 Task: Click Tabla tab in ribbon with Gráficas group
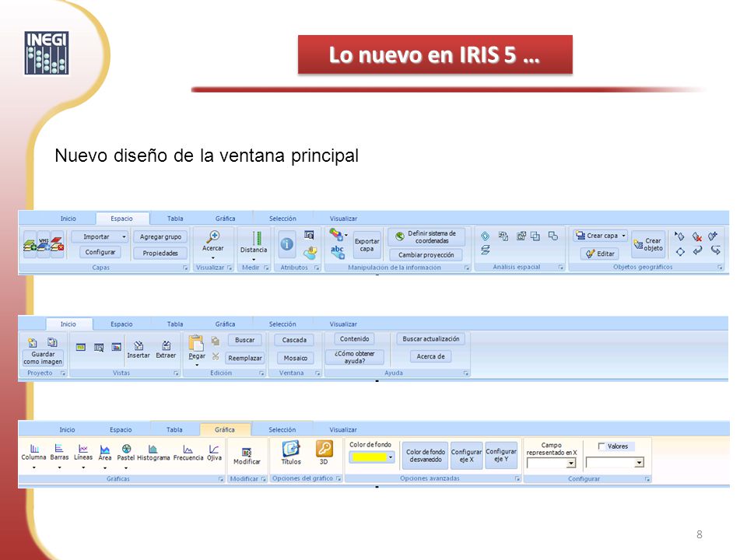pos(174,429)
